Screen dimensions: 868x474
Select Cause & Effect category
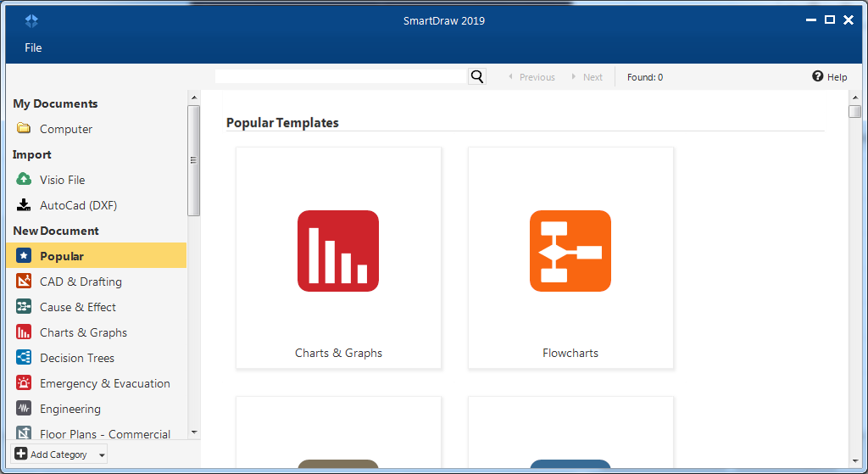[x=78, y=307]
